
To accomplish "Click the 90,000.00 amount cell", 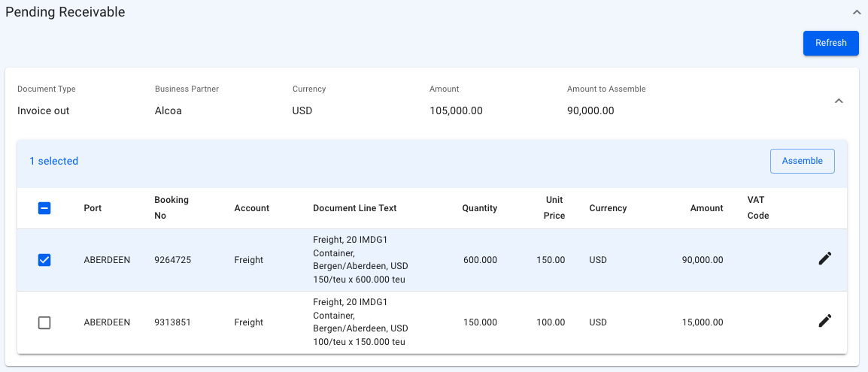I will (x=703, y=260).
